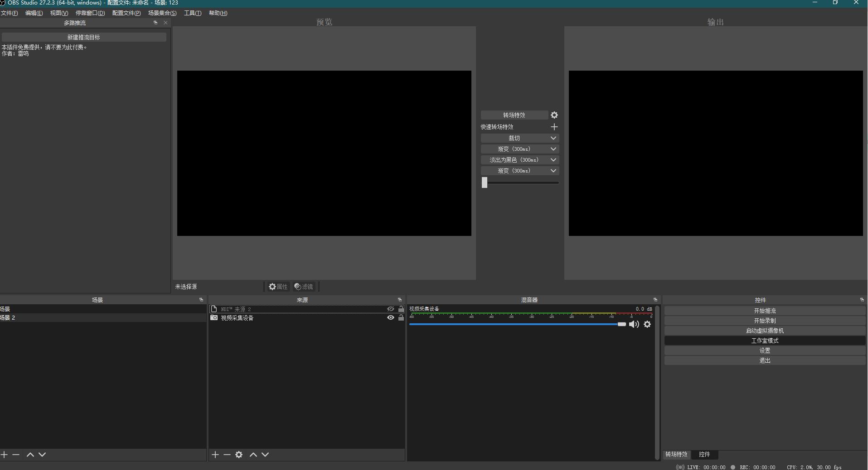Move source up in the 来源 list
The image size is (868, 470).
point(253,455)
